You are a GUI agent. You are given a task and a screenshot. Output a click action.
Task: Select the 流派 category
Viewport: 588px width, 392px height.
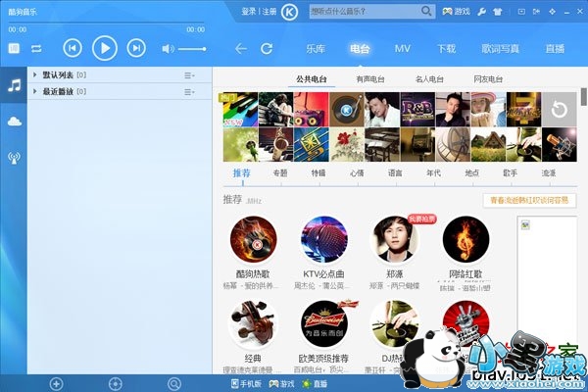click(x=549, y=172)
